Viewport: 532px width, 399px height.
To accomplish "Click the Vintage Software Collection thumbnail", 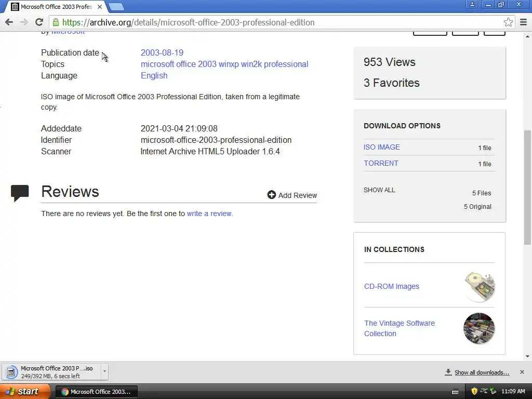I will click(479, 328).
